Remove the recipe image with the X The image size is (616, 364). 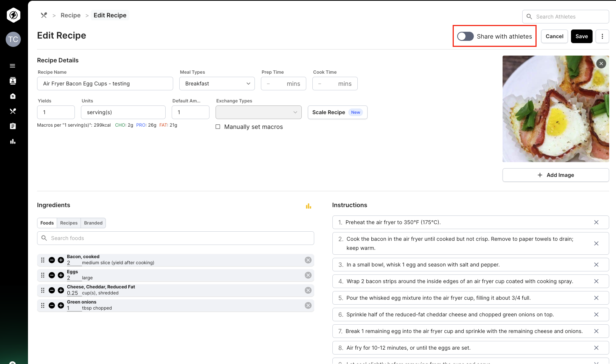[601, 64]
